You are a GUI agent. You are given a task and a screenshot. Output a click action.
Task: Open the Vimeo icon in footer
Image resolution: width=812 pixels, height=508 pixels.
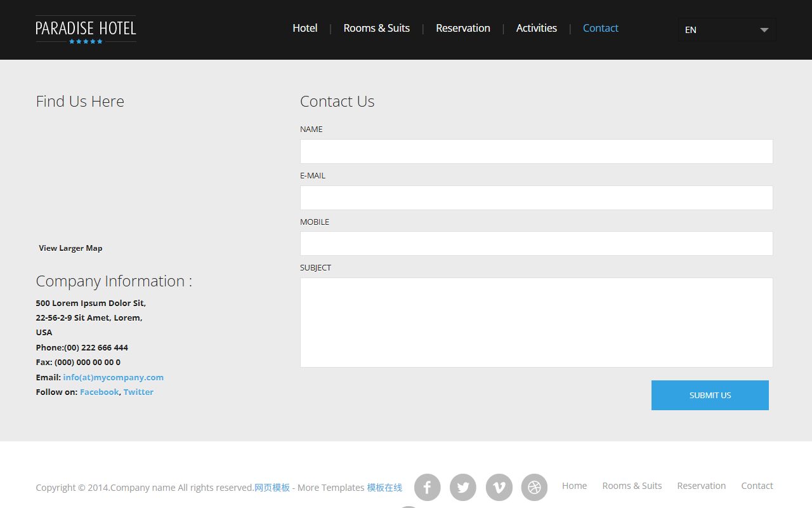[x=499, y=488]
